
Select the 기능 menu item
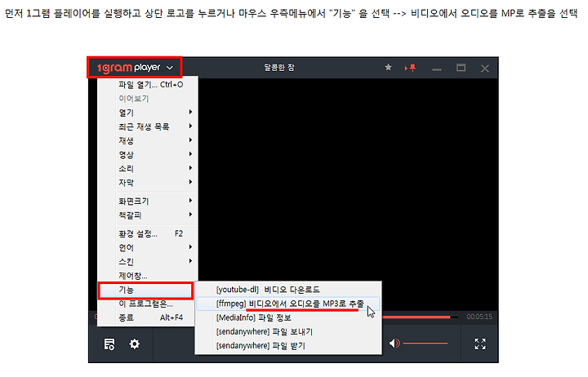(x=145, y=290)
